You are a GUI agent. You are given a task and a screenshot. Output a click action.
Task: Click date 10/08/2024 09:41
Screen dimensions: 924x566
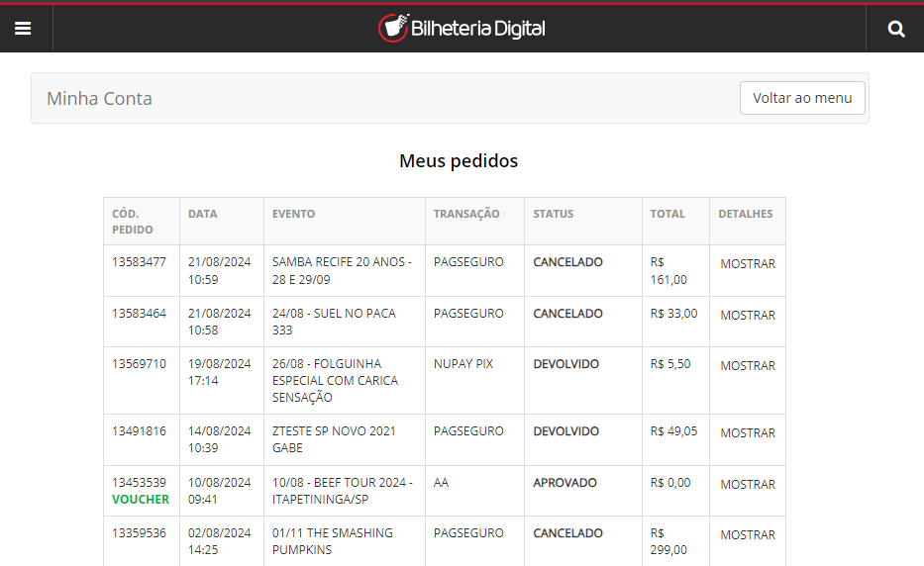point(219,491)
